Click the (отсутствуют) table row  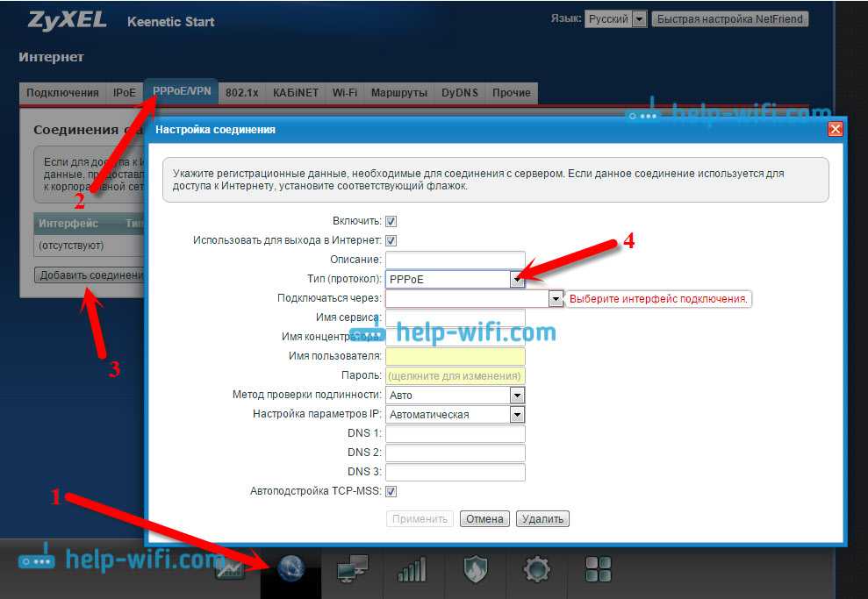(89, 245)
